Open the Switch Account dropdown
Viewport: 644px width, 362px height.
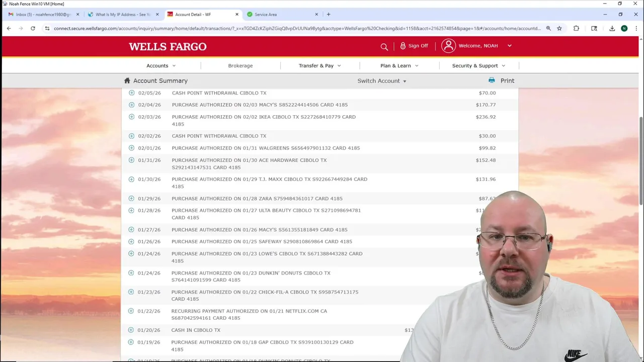(382, 81)
